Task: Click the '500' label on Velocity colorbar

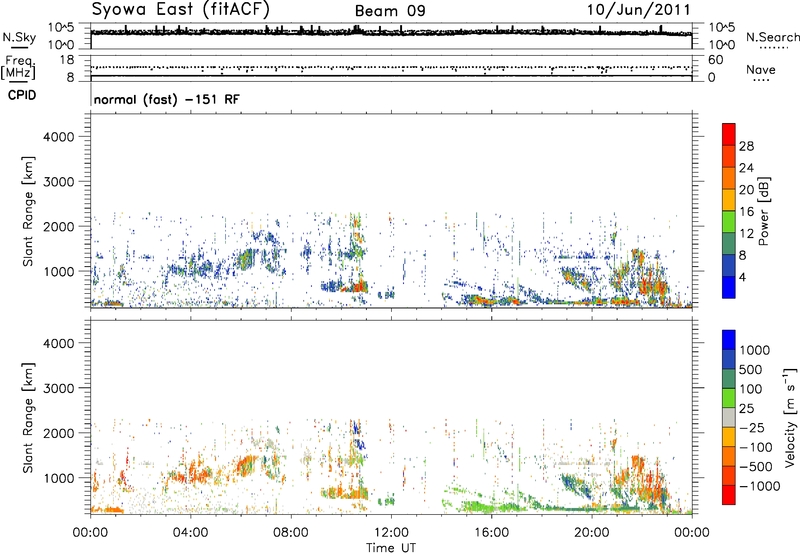Action: coord(751,369)
